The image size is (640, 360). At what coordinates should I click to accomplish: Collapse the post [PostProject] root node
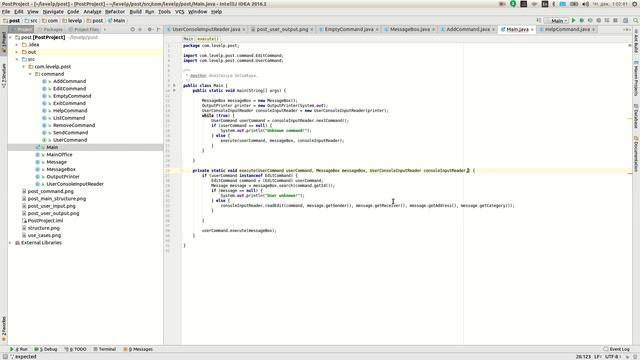coord(11,37)
